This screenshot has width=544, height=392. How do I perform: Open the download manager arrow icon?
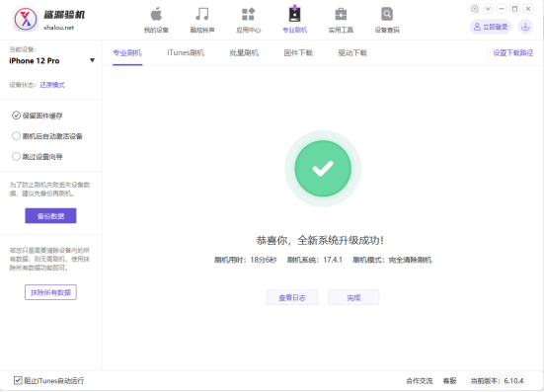(x=525, y=27)
